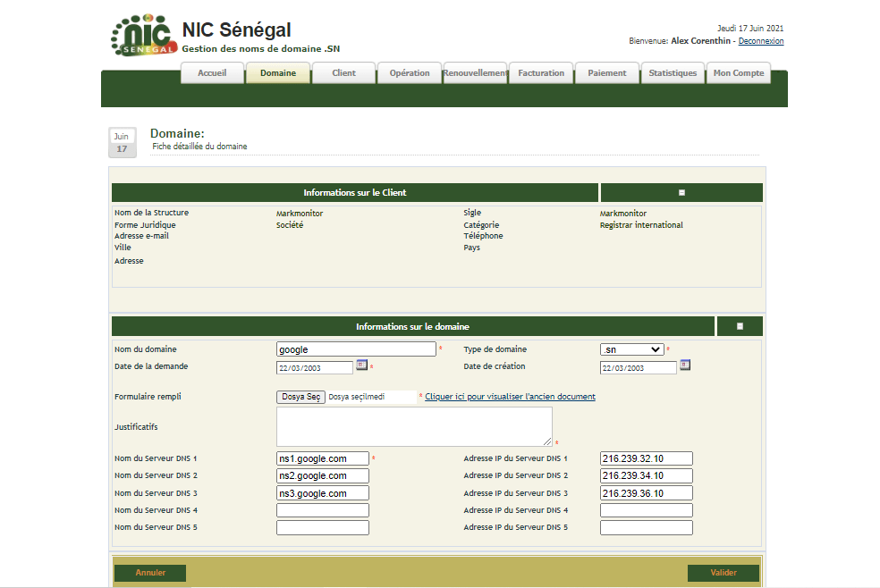This screenshot has height=588, width=880.
Task: Click the Deconnexion link
Action: [x=760, y=41]
